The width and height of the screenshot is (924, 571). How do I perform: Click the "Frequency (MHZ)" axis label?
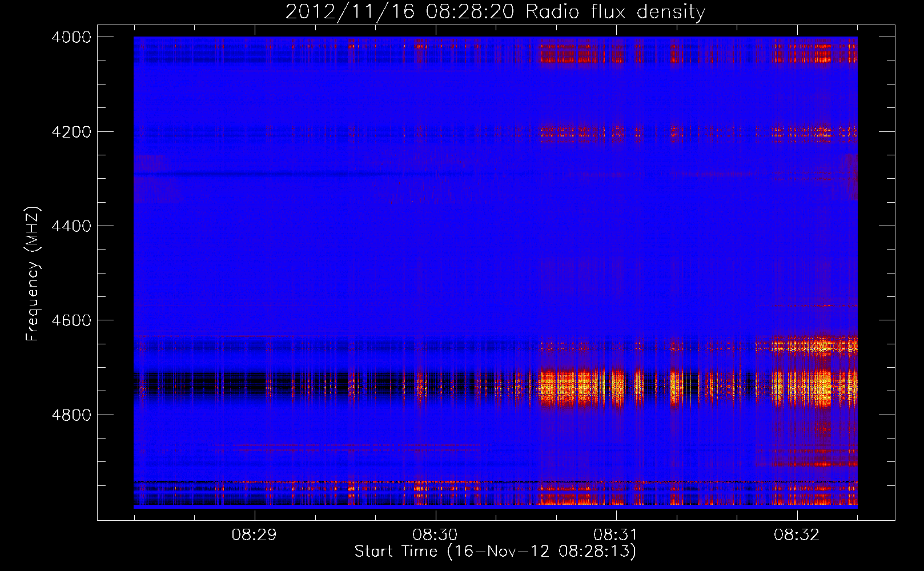pyautogui.click(x=33, y=274)
